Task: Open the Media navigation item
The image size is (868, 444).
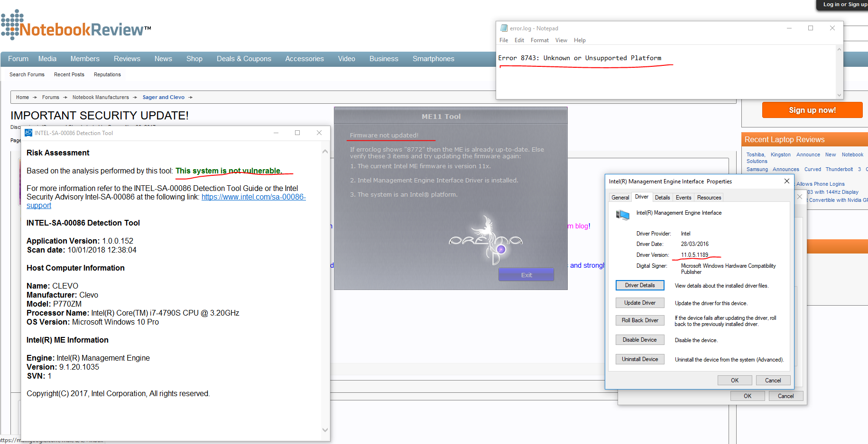Action: (47, 59)
